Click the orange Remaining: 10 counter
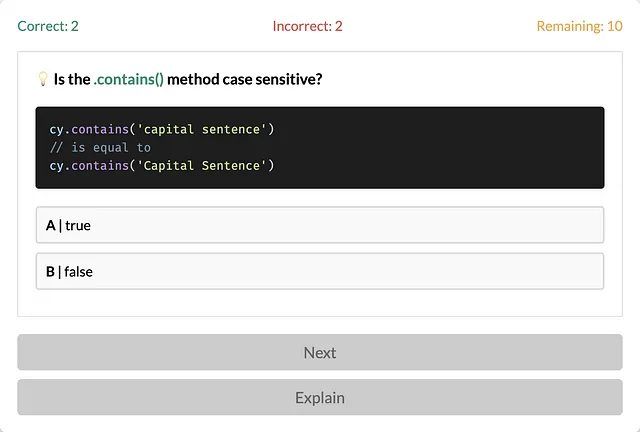The width and height of the screenshot is (640, 432). pos(579,26)
